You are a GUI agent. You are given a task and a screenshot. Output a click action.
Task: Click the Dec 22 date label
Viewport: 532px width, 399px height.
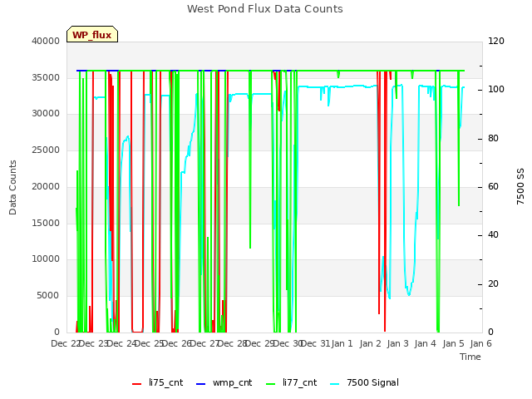coord(65,343)
